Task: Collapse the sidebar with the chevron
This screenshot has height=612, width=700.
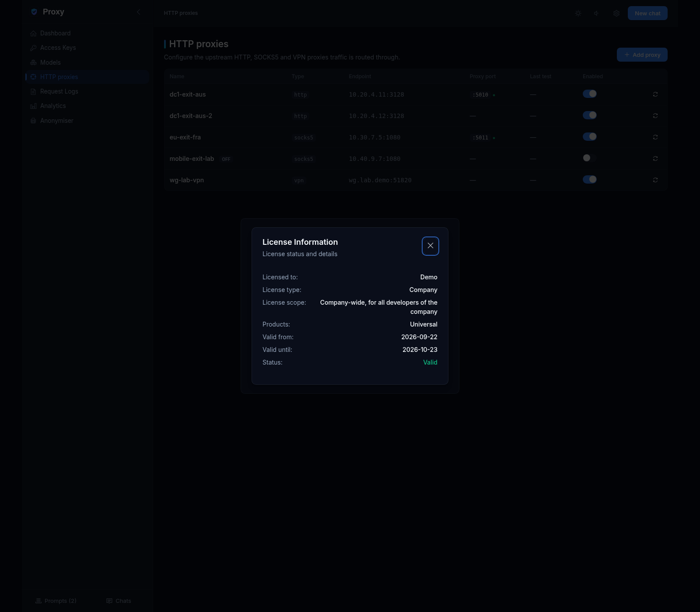Action: (x=139, y=12)
